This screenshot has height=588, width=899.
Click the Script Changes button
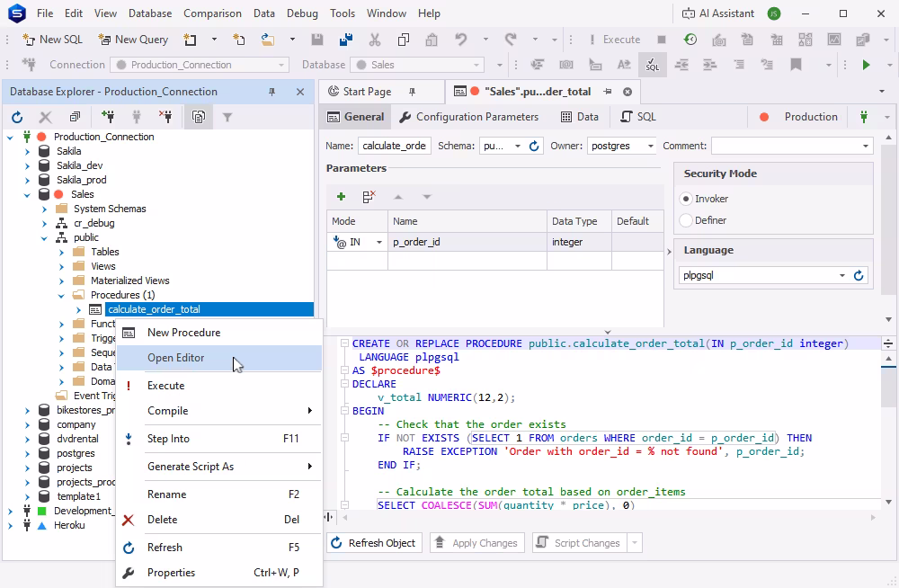click(579, 543)
